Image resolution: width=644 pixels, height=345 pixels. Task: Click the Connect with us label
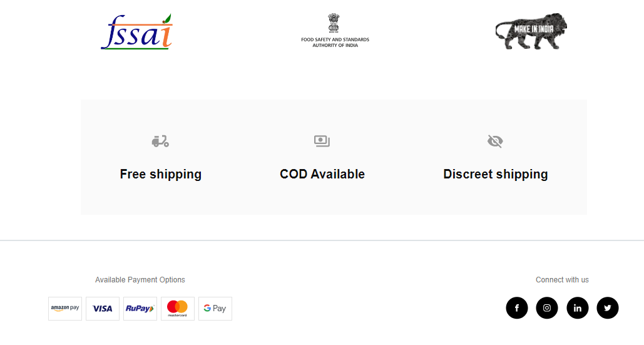[x=562, y=280]
